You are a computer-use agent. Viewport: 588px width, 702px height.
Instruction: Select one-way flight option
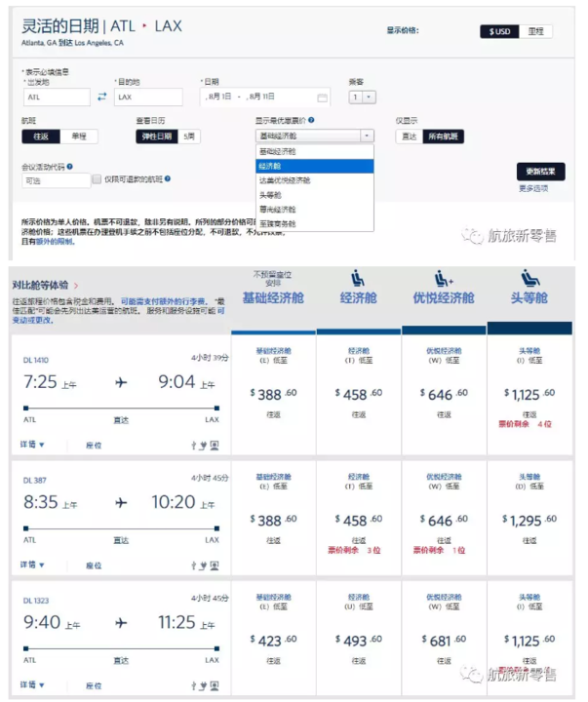tap(79, 136)
